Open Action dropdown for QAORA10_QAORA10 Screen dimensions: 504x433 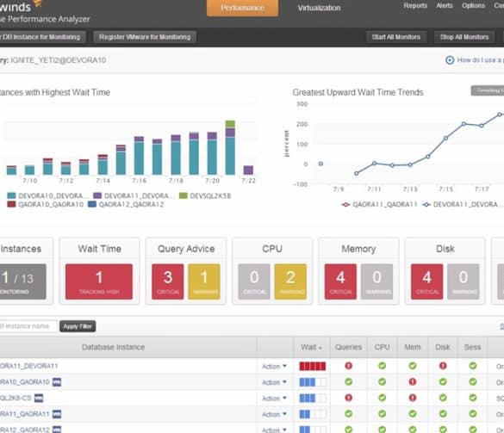(274, 382)
